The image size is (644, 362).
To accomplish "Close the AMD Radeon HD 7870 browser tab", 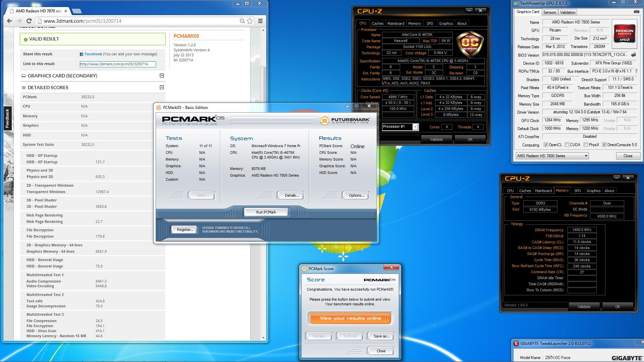I will 66,11.
